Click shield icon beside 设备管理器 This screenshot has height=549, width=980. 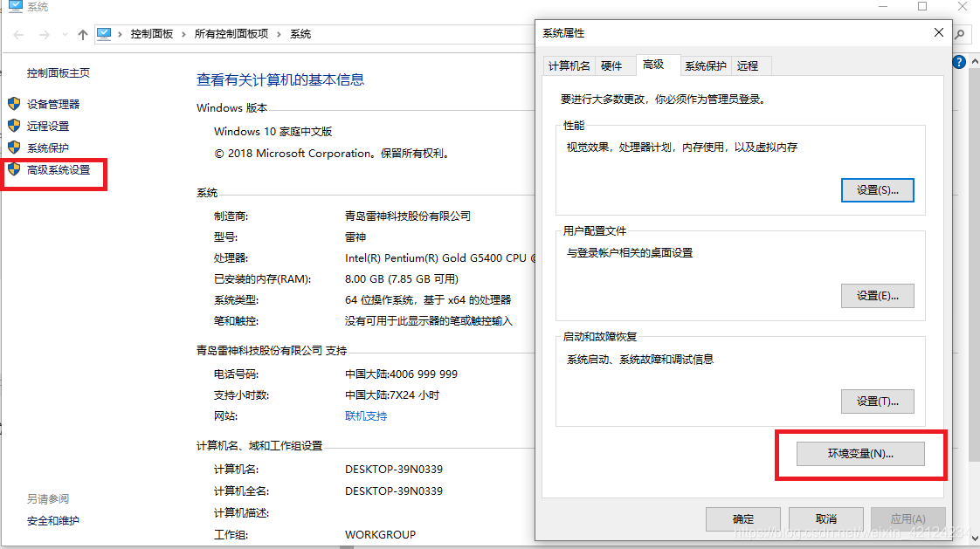[14, 104]
